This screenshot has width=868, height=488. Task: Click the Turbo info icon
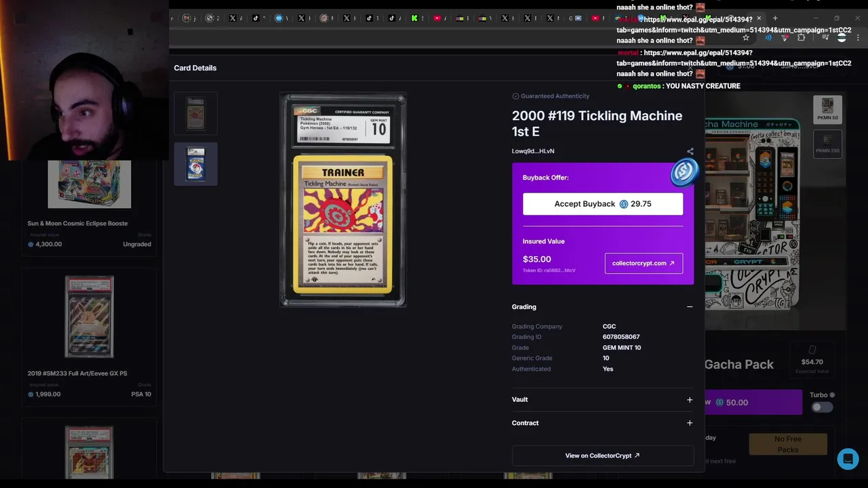tap(832, 395)
